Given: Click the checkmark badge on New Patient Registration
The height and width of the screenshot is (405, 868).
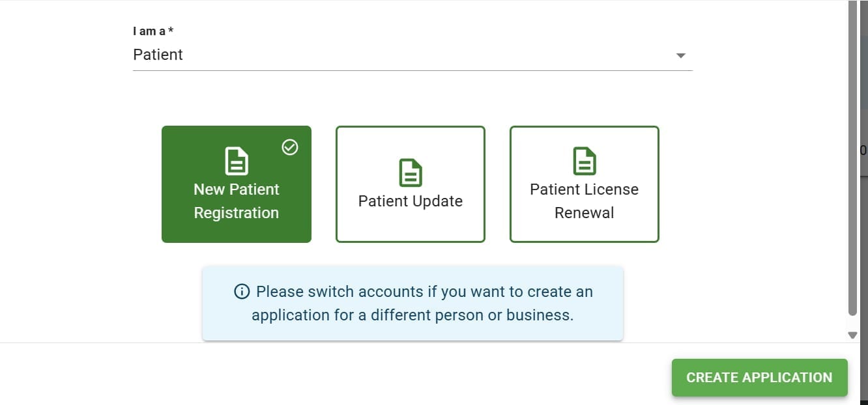Looking at the screenshot, I should coord(289,148).
